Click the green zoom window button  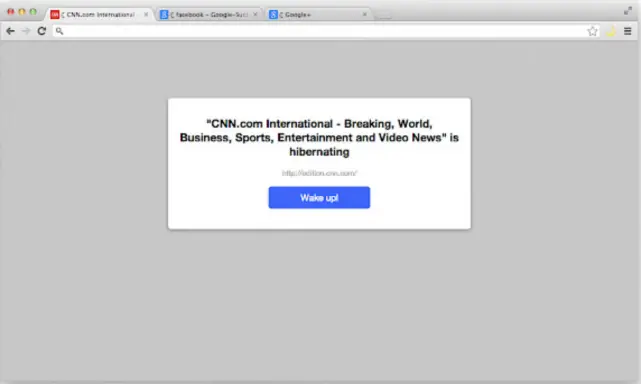click(x=33, y=12)
